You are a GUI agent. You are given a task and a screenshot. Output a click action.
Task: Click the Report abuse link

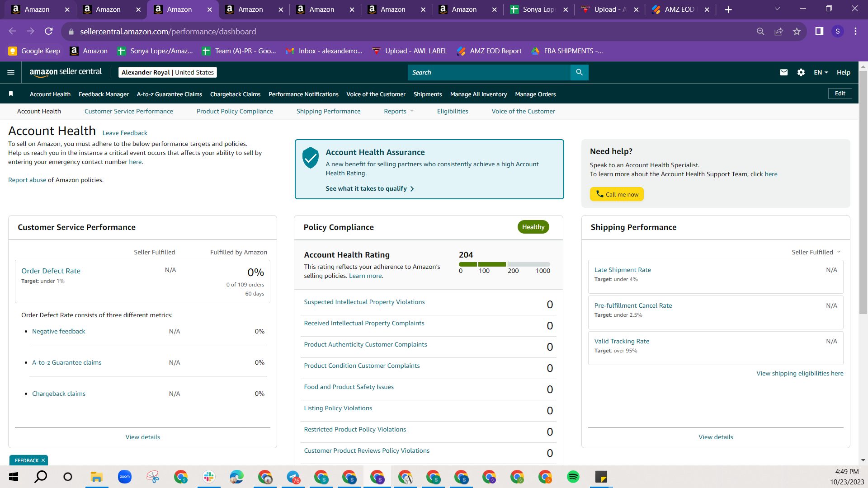pos(27,180)
